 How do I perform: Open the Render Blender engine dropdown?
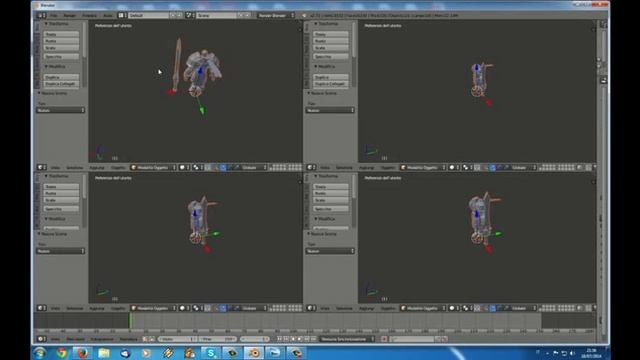(x=276, y=15)
